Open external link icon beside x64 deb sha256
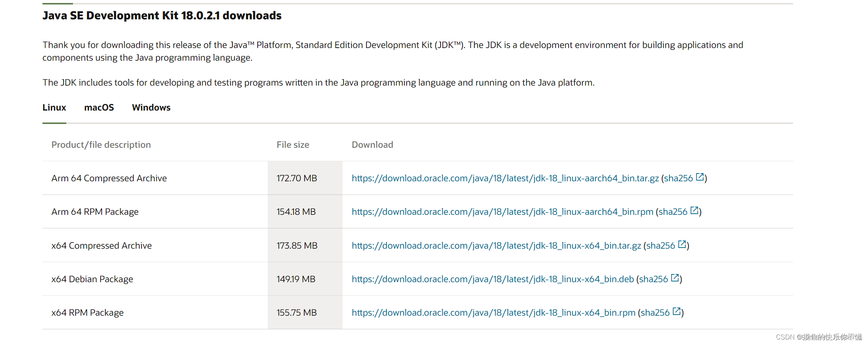 [x=675, y=278]
